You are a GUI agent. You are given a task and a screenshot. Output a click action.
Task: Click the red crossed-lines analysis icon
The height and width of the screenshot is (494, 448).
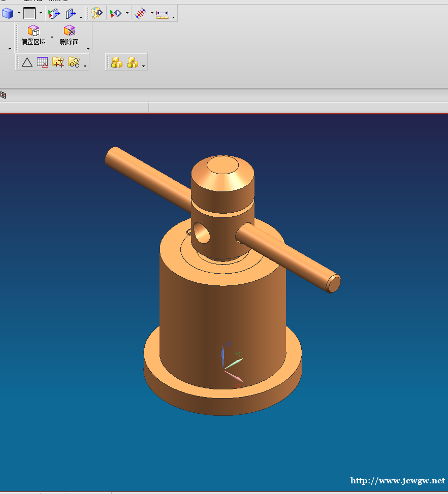point(141,14)
